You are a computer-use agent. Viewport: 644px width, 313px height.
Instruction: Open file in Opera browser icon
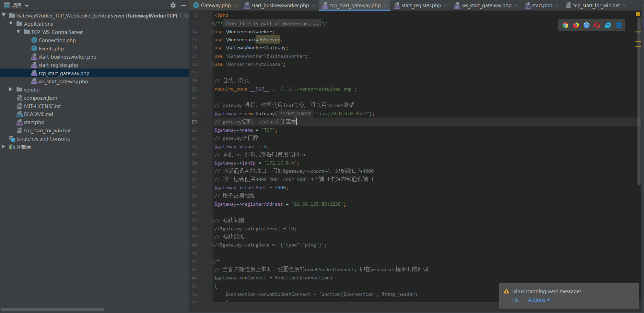[597, 25]
